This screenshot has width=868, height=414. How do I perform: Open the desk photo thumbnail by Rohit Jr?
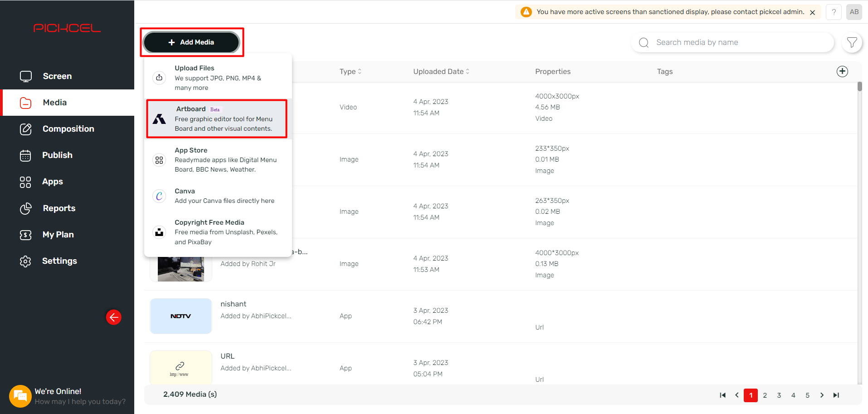pos(181,269)
